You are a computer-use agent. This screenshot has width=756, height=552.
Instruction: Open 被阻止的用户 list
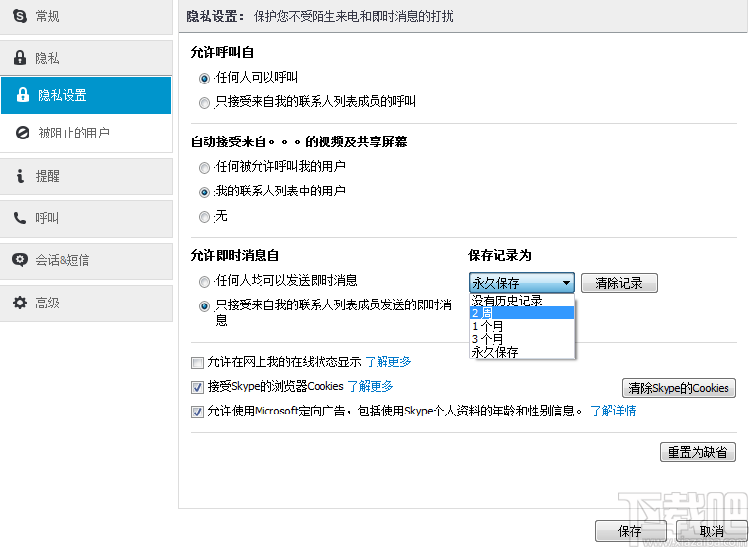tap(86, 133)
